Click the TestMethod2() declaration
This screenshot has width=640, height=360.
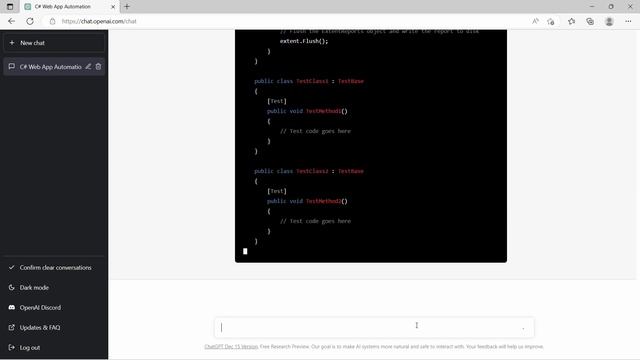coord(307,201)
